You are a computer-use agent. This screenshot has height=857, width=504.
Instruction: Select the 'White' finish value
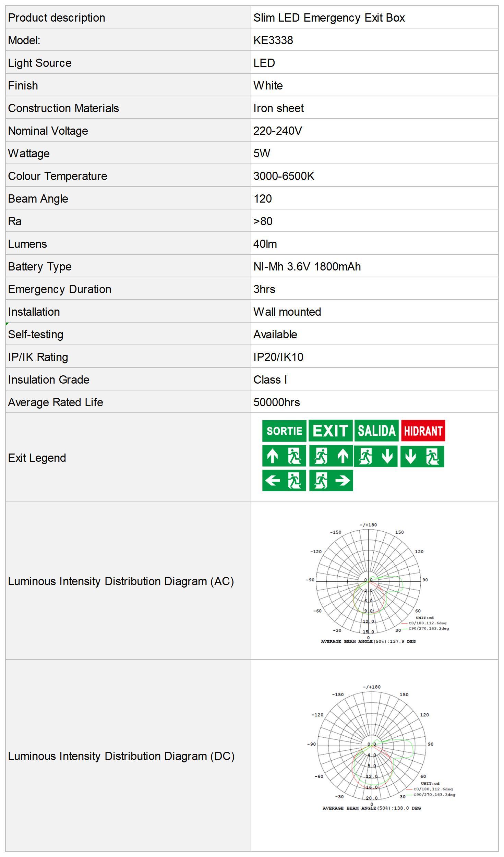tap(268, 85)
